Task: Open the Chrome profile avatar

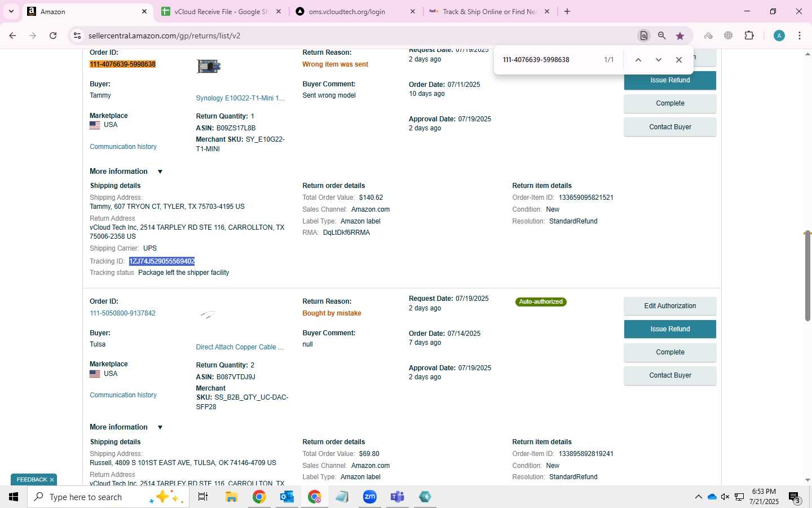Action: (x=779, y=36)
